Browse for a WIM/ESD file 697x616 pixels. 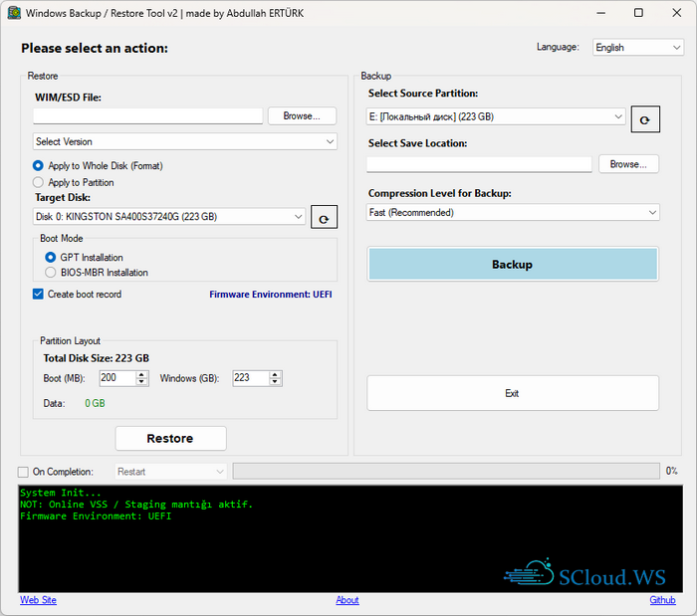(x=302, y=116)
